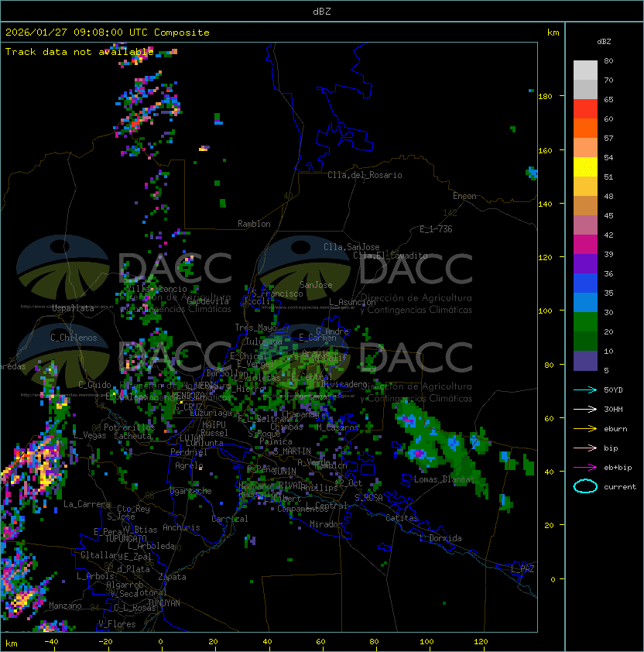Click the TUNUYAN map label
The width and height of the screenshot is (644, 652).
coord(164,603)
